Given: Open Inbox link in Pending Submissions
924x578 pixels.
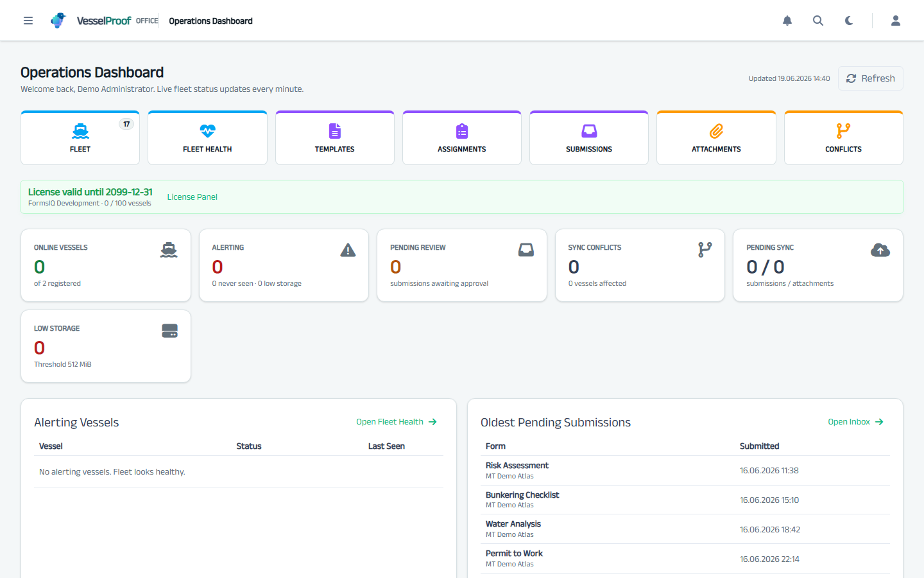Looking at the screenshot, I should 856,422.
